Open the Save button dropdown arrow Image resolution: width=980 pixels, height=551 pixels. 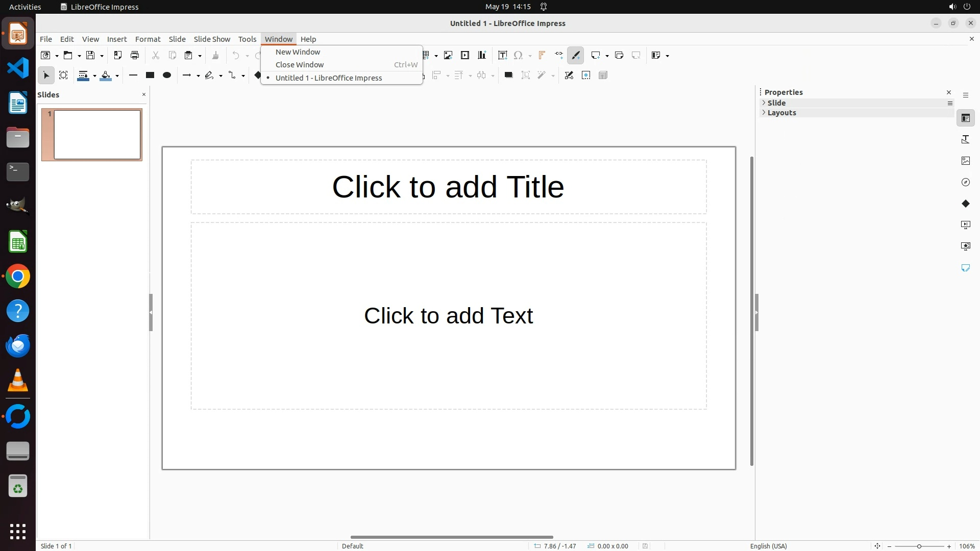[102, 56]
